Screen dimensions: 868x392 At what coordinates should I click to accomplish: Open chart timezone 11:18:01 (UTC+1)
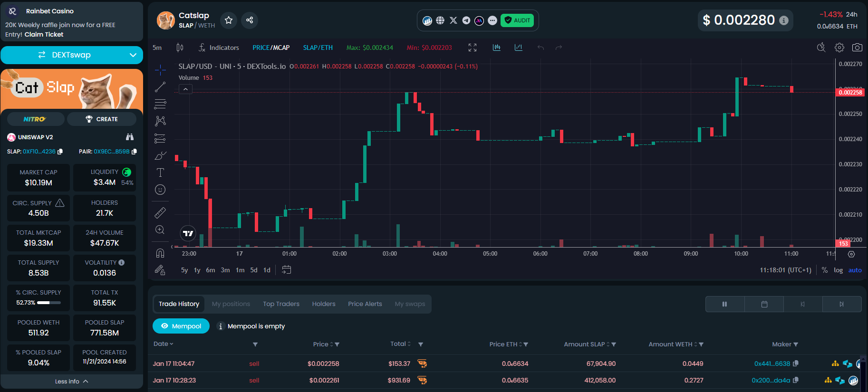coord(785,270)
